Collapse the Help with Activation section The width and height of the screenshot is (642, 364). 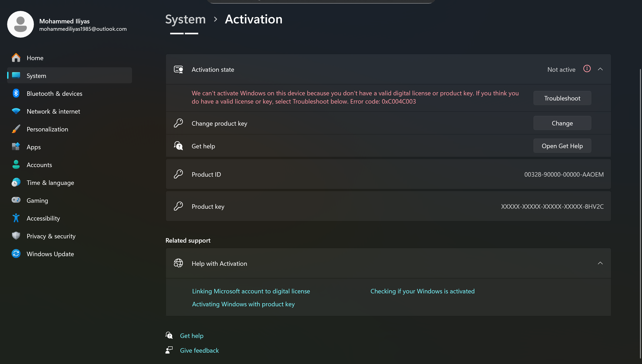click(600, 263)
